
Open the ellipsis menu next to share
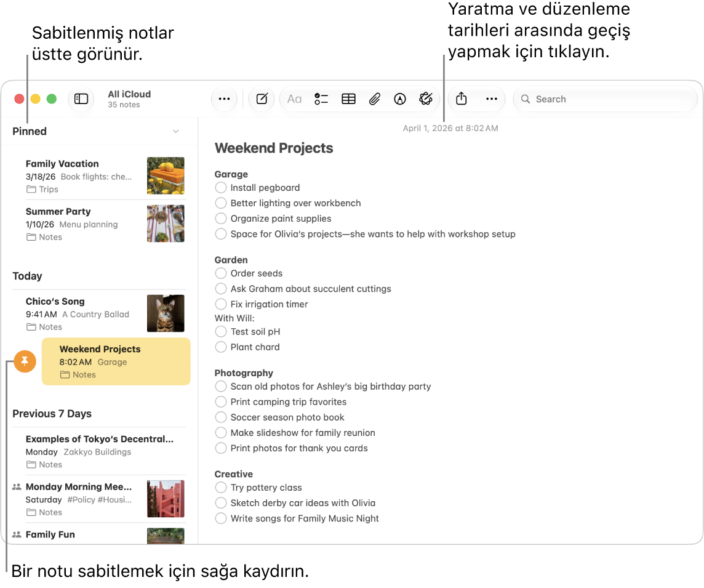[x=492, y=99]
